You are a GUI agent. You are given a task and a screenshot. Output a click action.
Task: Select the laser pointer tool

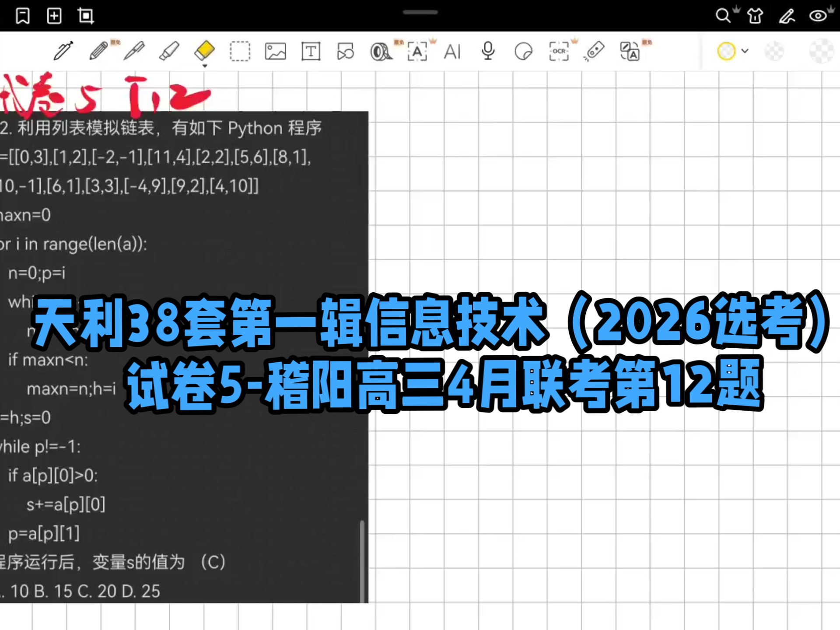594,51
